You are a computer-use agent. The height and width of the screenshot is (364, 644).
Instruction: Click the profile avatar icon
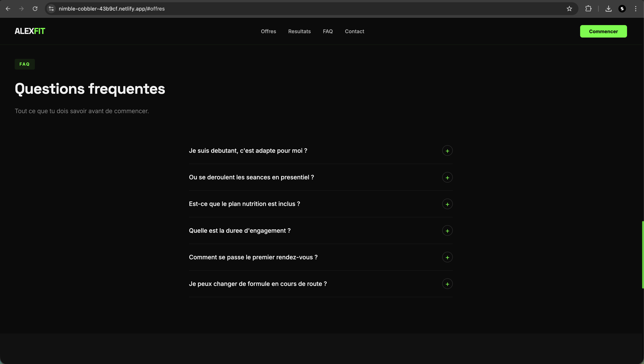(x=622, y=9)
